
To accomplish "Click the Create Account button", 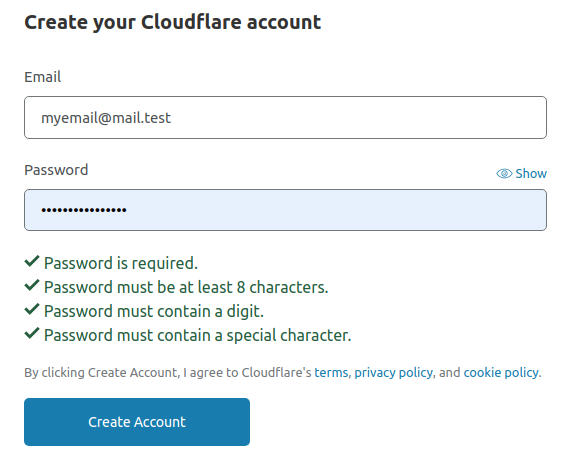I will point(137,422).
